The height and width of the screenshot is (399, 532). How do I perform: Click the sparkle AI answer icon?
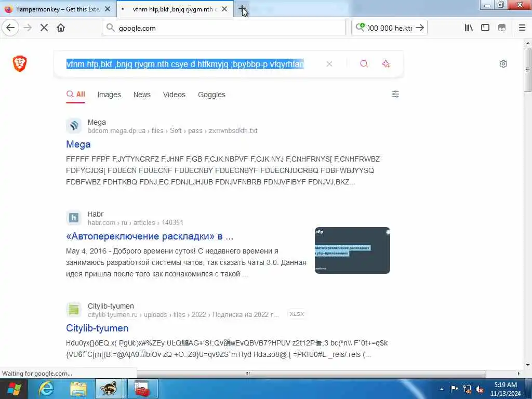(x=386, y=64)
